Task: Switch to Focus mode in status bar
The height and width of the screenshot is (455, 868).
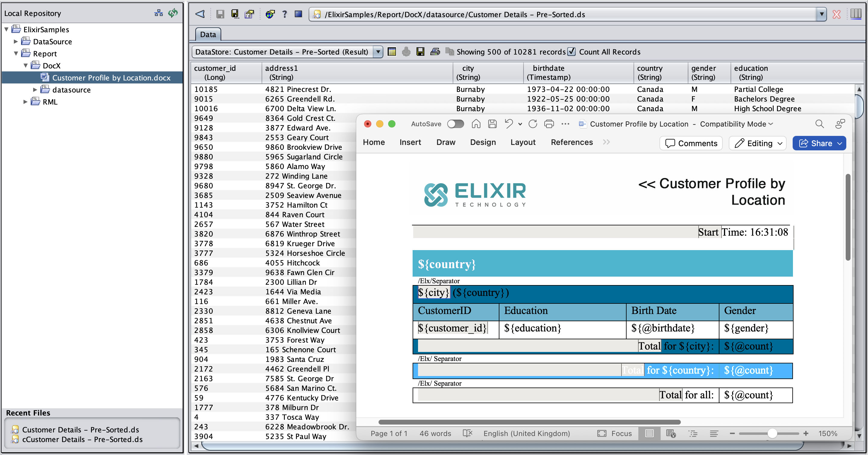Action: (615, 433)
